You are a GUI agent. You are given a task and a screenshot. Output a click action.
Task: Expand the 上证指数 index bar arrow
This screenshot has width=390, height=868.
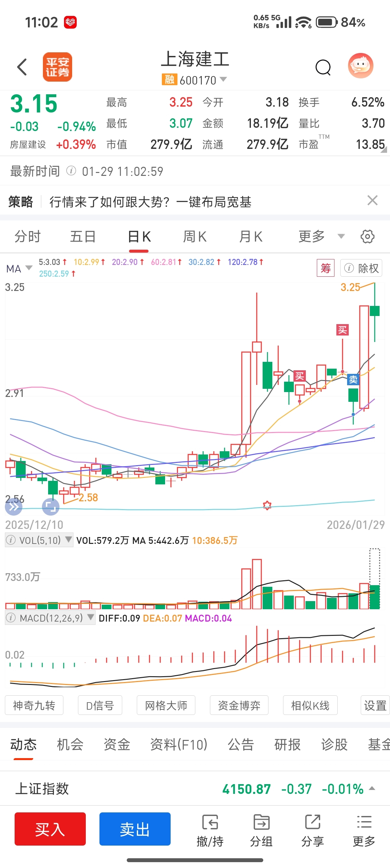coord(372,788)
